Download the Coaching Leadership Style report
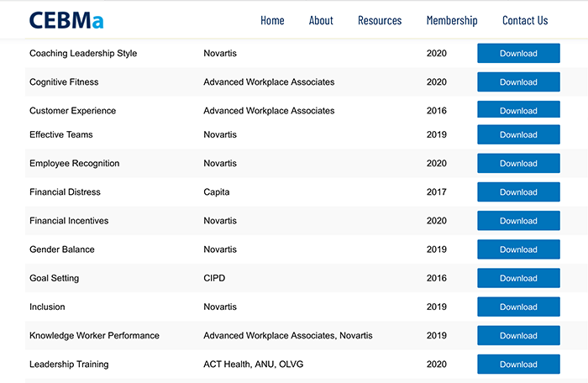The height and width of the screenshot is (383, 588). point(518,53)
